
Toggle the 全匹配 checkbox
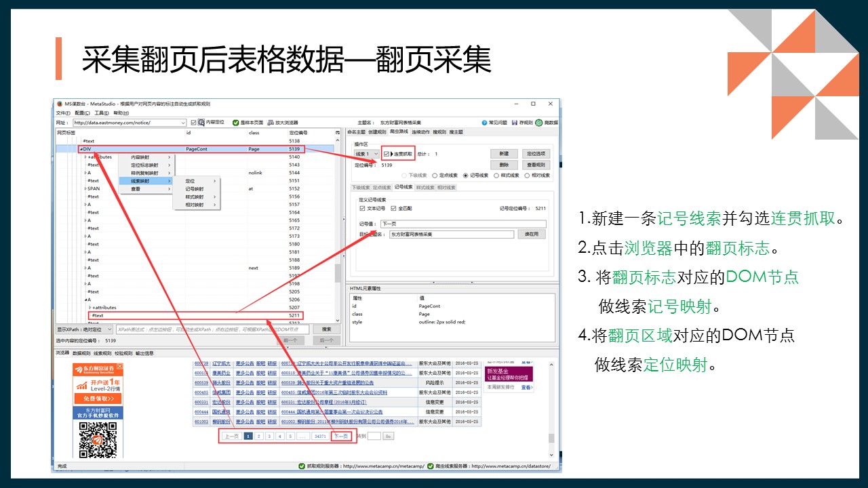pos(393,209)
